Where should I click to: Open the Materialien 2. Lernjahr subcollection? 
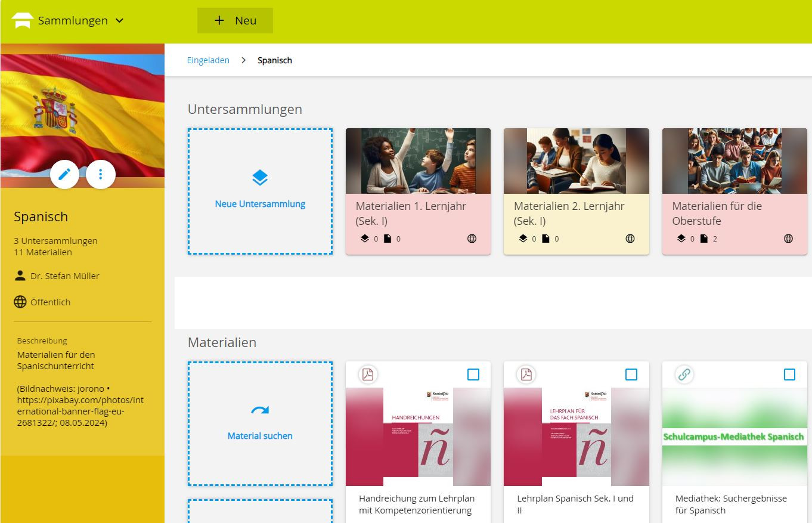coord(577,191)
